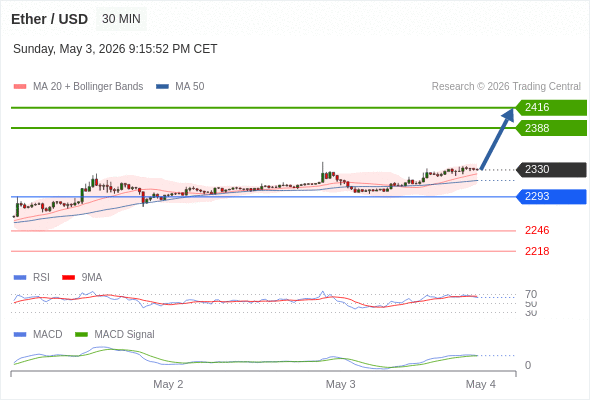
Task: Click the May 2 date axis label
Action: [168, 384]
